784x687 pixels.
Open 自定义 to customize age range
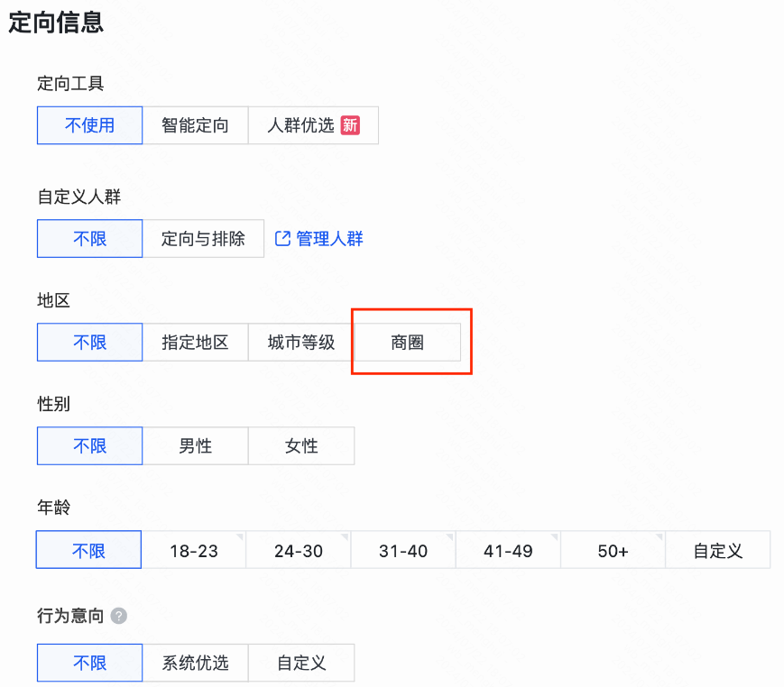[717, 549]
